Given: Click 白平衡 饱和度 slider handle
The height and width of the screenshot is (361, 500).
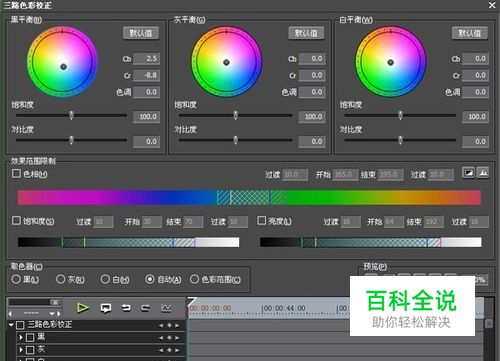Looking at the screenshot, I should 400,115.
